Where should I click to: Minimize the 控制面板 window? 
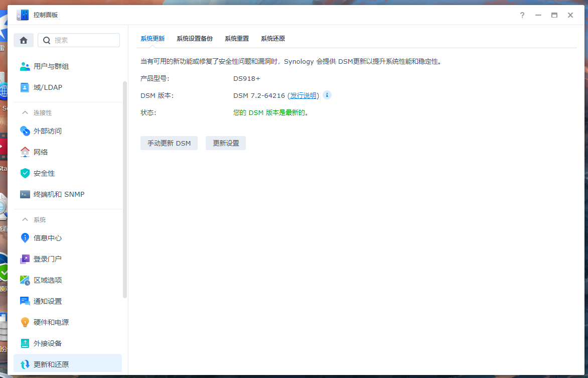[x=538, y=15]
